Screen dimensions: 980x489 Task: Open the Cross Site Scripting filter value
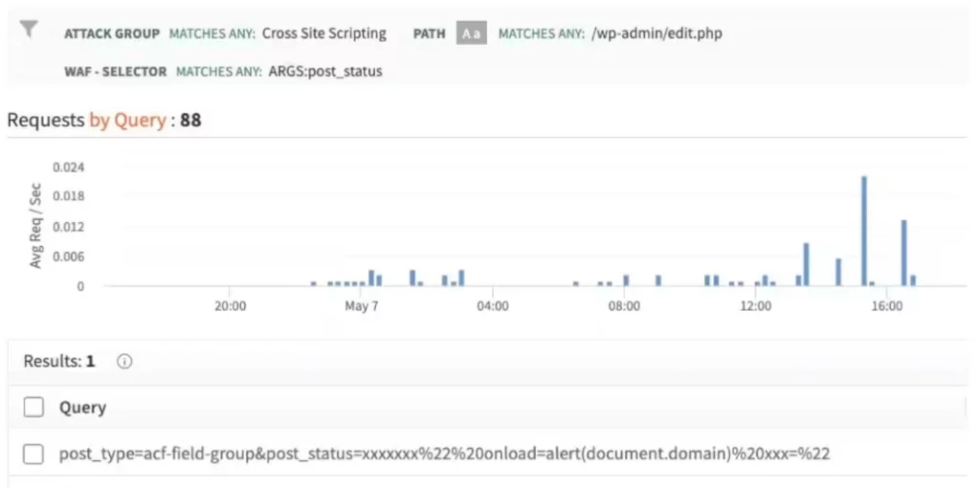pos(323,33)
